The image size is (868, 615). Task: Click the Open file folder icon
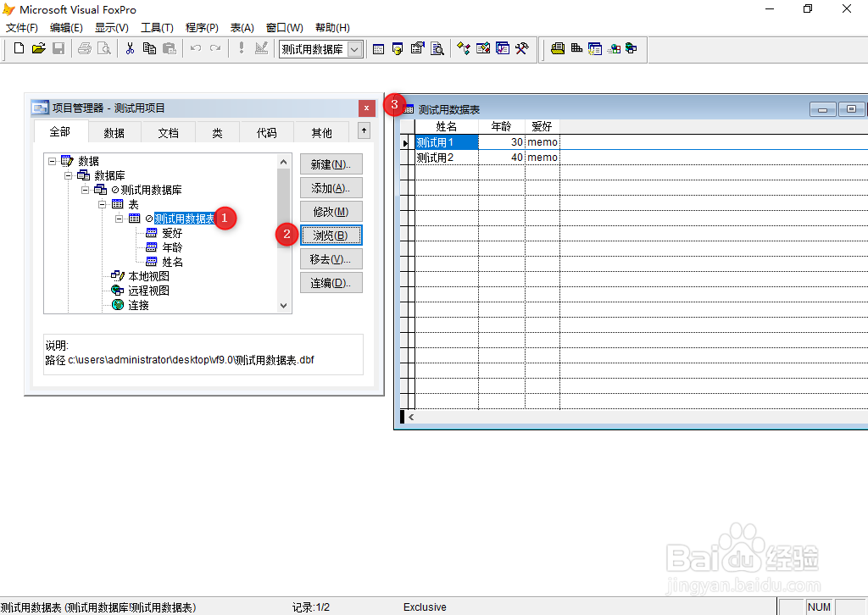click(39, 48)
